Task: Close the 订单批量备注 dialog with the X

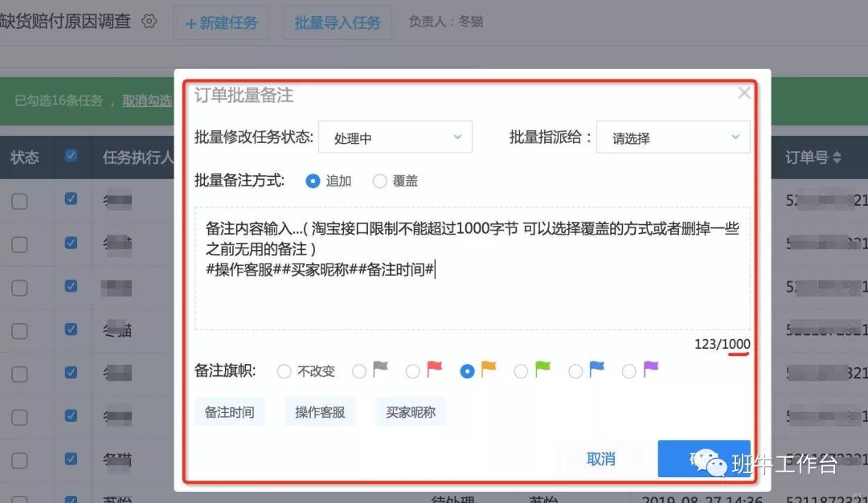Action: pos(744,93)
